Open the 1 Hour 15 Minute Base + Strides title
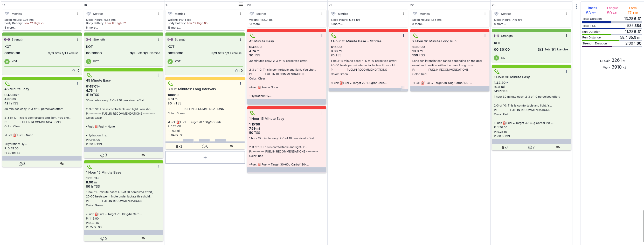The image size is (644, 245). 356,41
